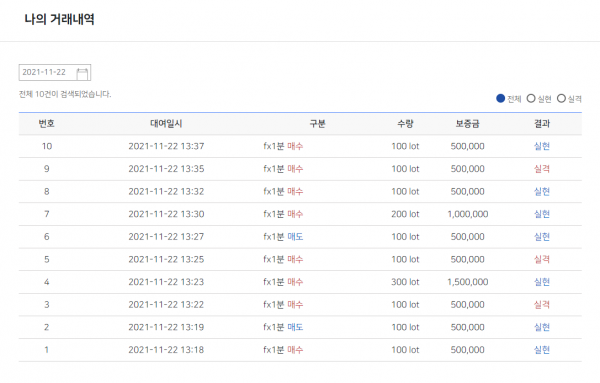
Task: Click the 실격 result in row 5
Action: click(x=542, y=259)
